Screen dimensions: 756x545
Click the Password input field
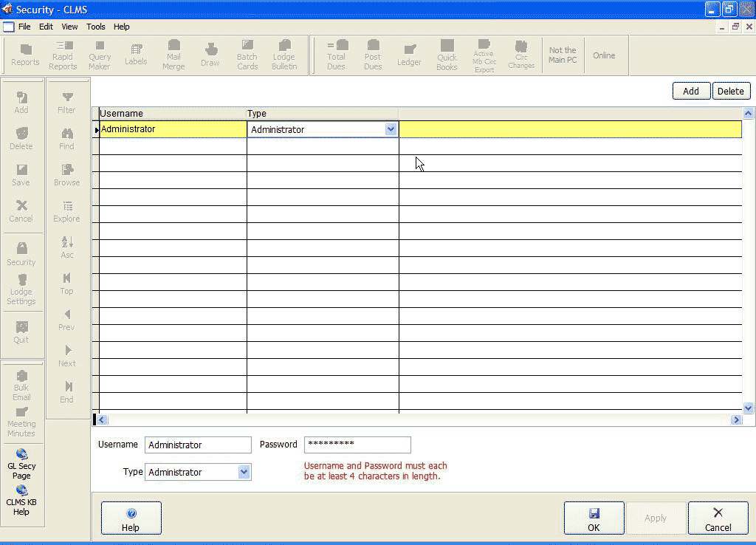[x=357, y=445]
